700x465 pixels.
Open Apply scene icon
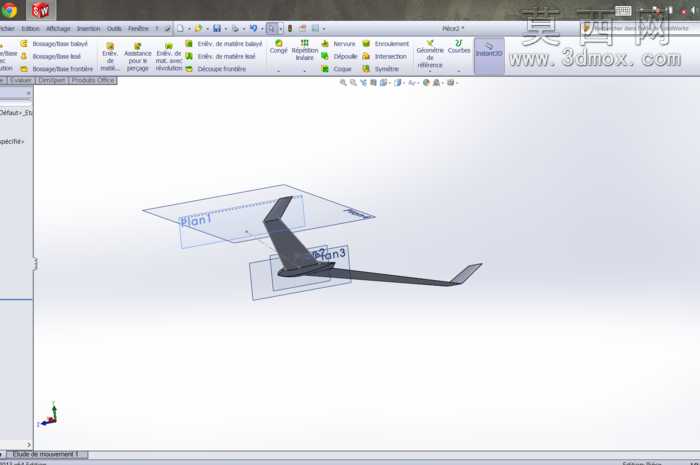[x=437, y=83]
